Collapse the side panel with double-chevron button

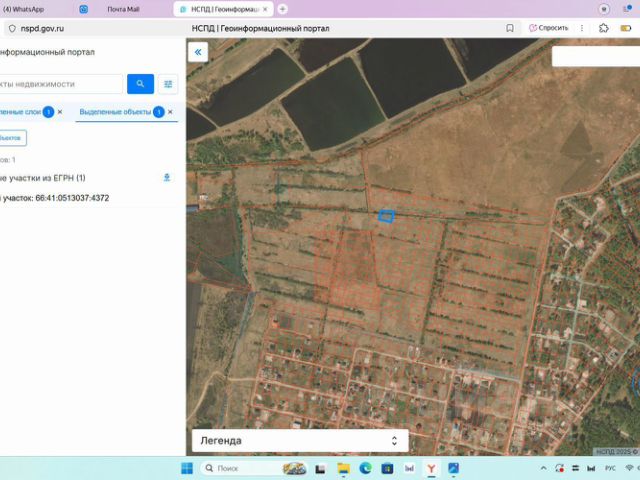(x=198, y=52)
